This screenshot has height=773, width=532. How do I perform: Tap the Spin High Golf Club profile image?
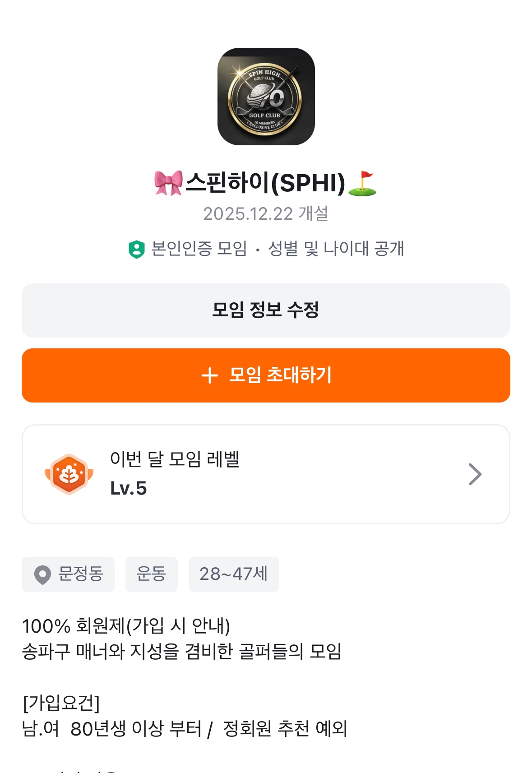266,97
